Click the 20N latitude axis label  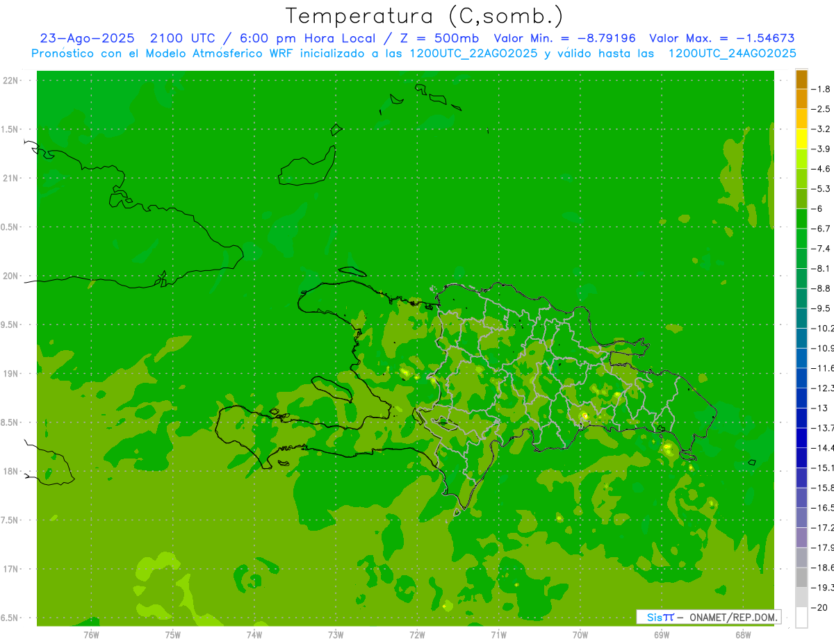11,276
